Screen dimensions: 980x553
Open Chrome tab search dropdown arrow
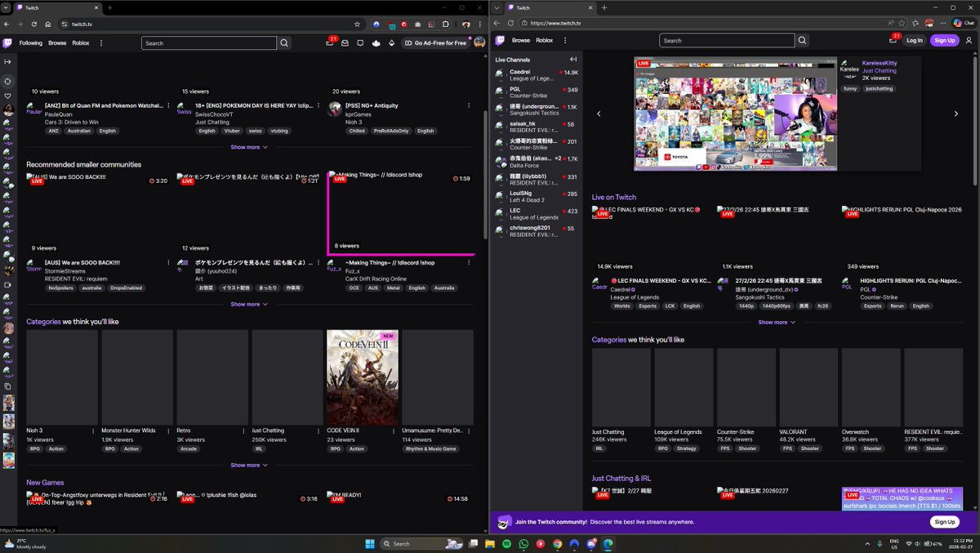[7, 7]
